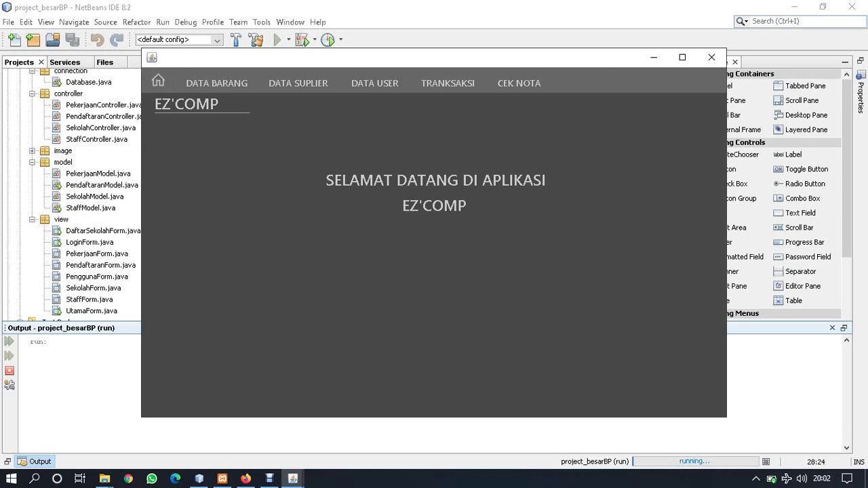Click the Debug Project icon
The height and width of the screenshot is (488, 868).
point(302,40)
